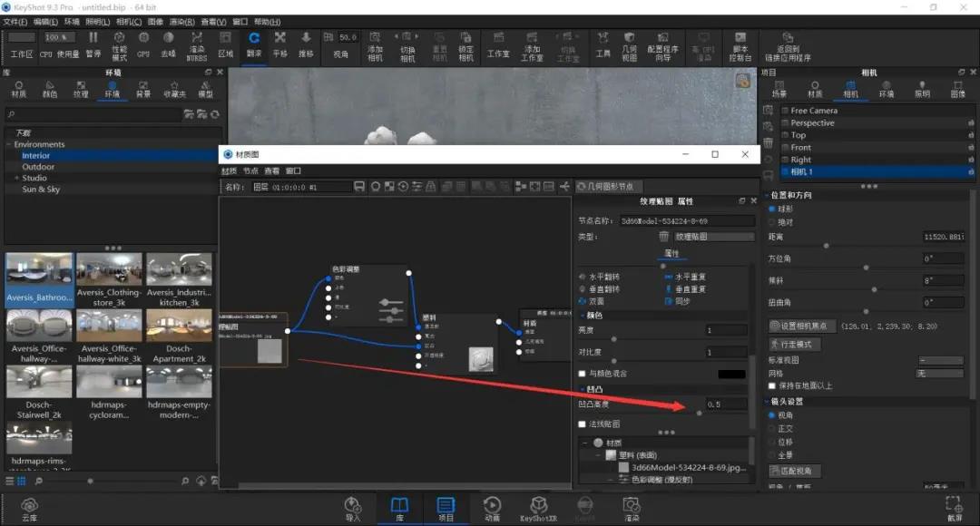Click the 添加相机 add camera icon
Image resolution: width=980 pixels, height=526 pixels.
(375, 38)
